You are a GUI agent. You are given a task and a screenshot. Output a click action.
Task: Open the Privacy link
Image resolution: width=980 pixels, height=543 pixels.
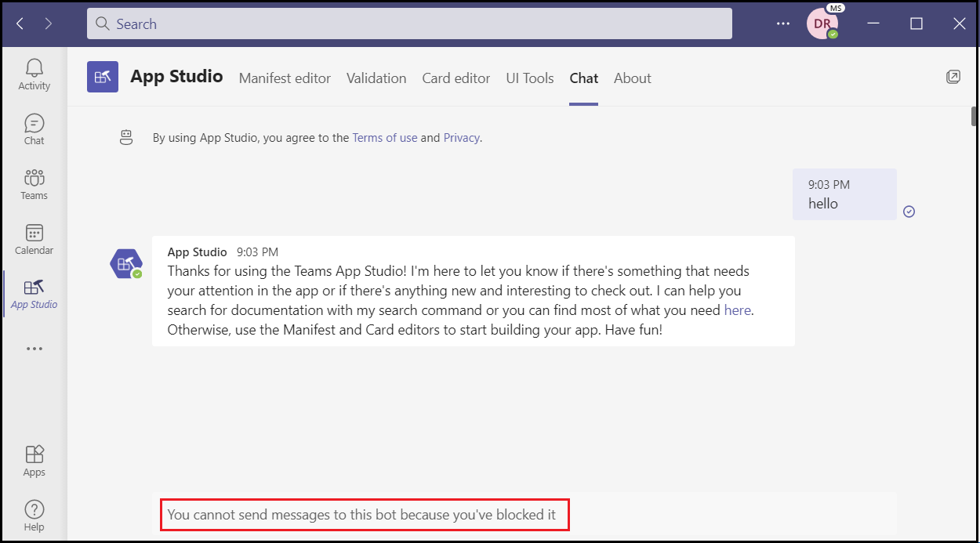click(x=461, y=138)
